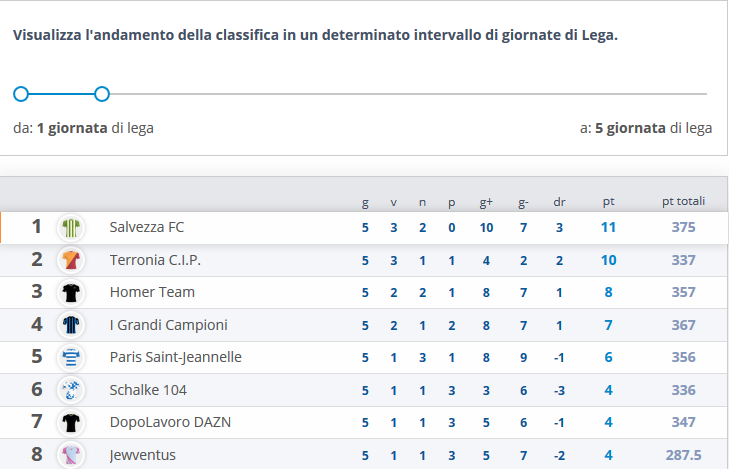Click the 'pt totali' column header

click(683, 202)
